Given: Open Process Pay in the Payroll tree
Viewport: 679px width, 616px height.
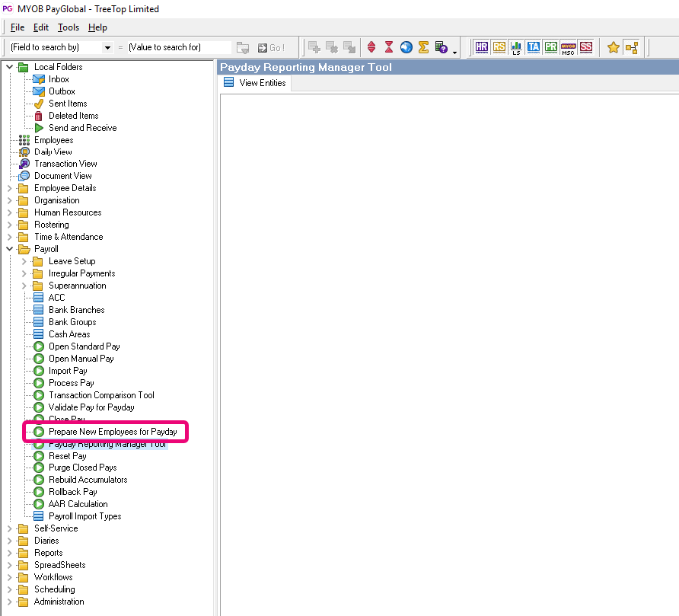Looking at the screenshot, I should coord(71,383).
